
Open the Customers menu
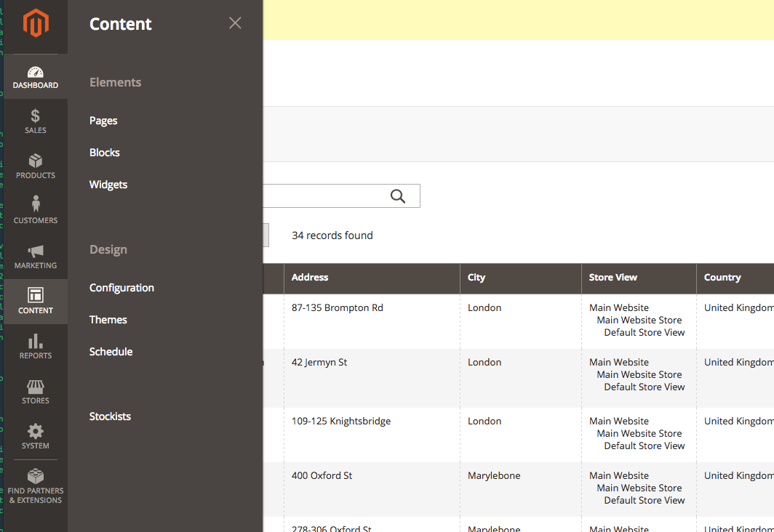pyautogui.click(x=36, y=211)
